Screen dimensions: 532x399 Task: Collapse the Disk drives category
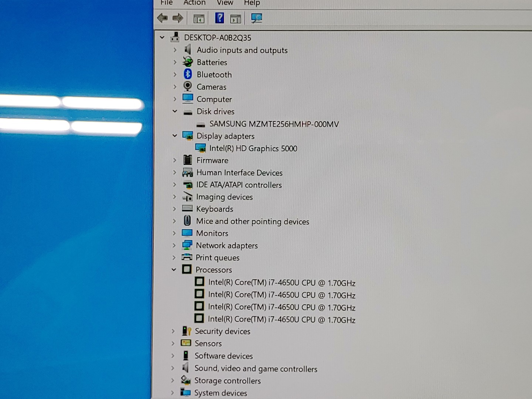175,111
